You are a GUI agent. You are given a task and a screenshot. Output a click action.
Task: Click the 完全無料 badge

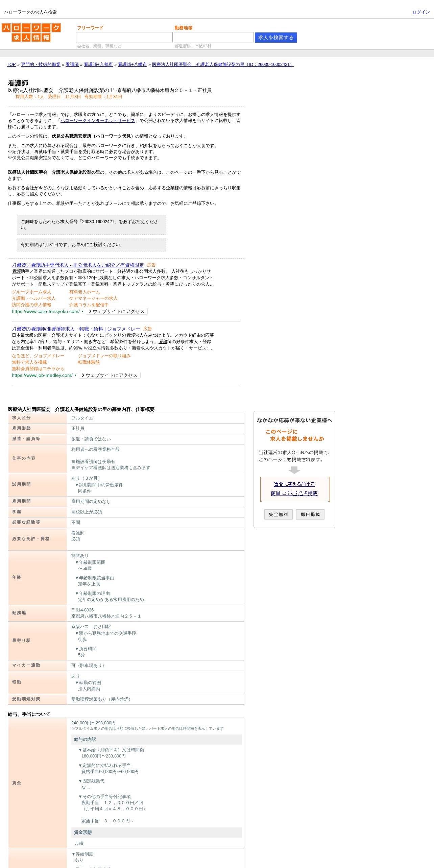tap(279, 514)
